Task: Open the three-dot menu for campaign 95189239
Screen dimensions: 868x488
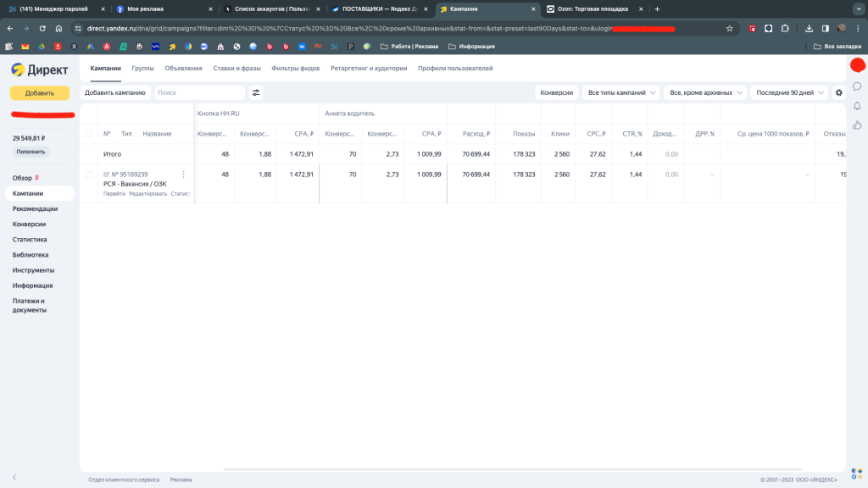Action: pos(183,175)
